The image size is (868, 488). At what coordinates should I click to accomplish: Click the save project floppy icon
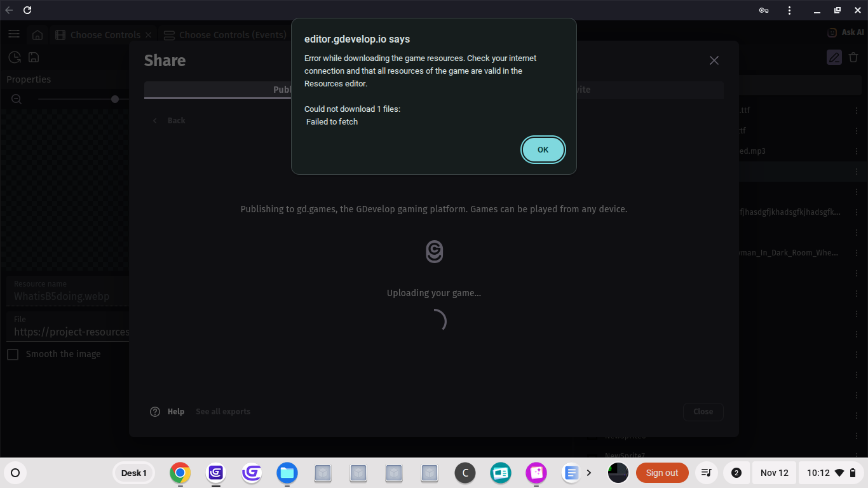click(34, 57)
